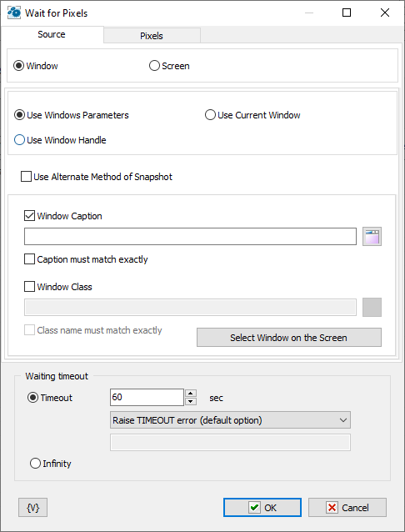405x532 pixels.
Task: Select Use Window Handle radio button
Action: [x=19, y=140]
